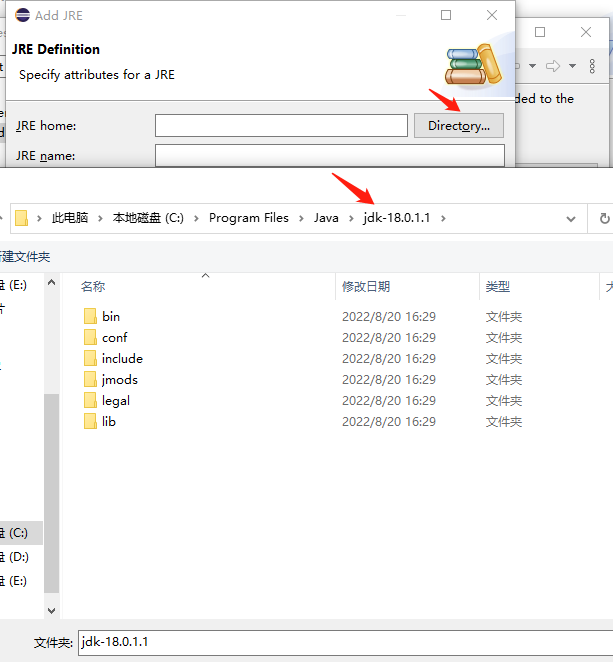Navigate to Java in breadcrumb

[326, 218]
